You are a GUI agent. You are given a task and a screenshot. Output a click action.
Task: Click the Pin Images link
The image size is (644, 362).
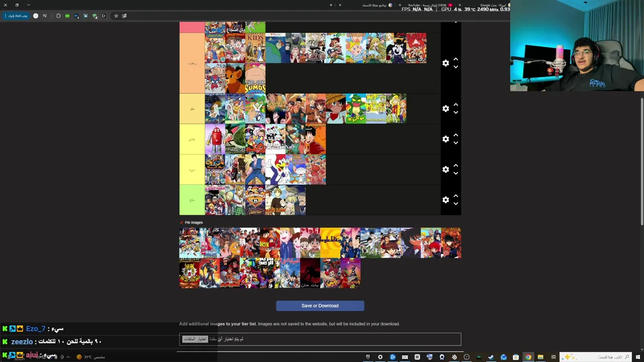[194, 223]
